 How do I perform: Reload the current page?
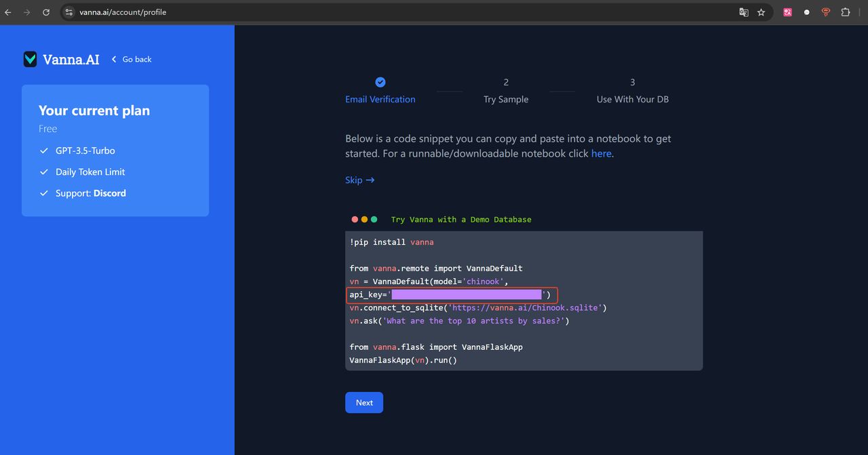[46, 12]
